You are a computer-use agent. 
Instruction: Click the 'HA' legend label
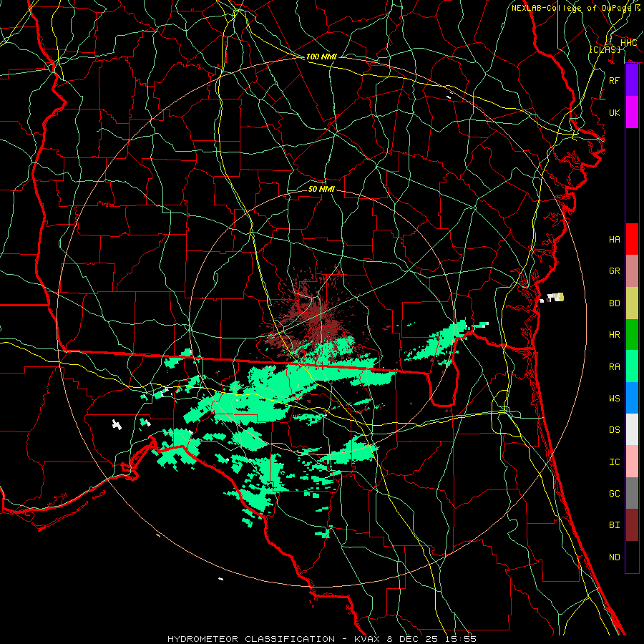tap(614, 239)
